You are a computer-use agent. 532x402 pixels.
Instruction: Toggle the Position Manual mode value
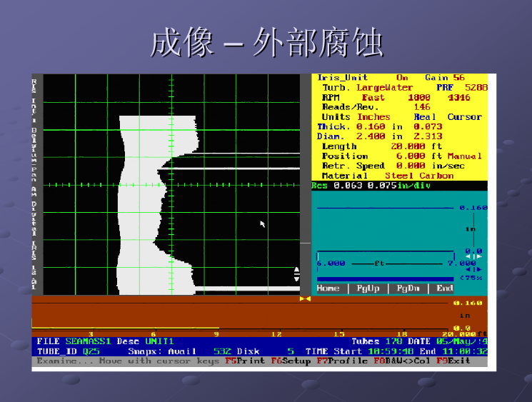(x=464, y=156)
